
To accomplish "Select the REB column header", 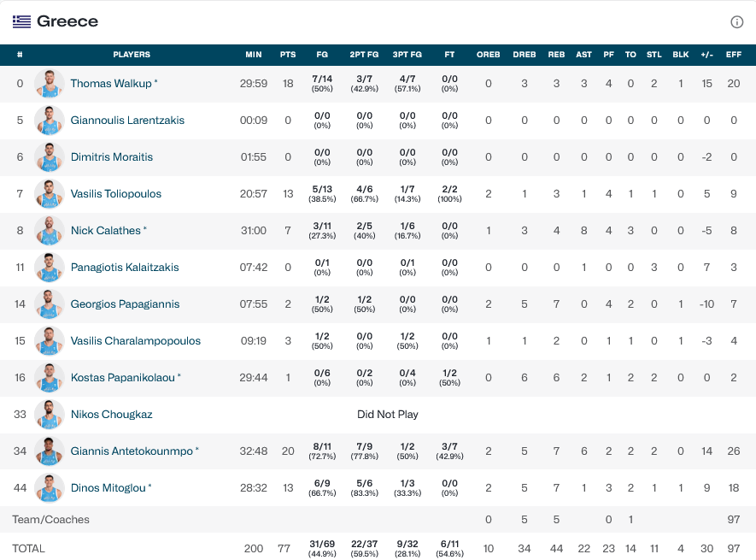I will [x=556, y=55].
